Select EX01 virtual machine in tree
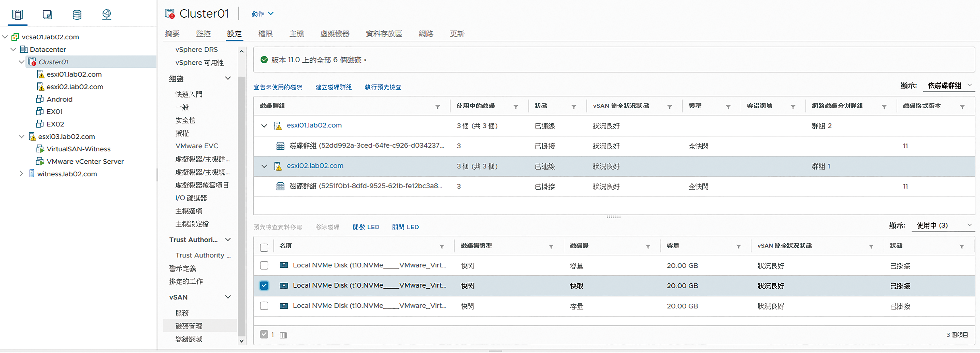The height and width of the screenshot is (353, 980). point(54,112)
